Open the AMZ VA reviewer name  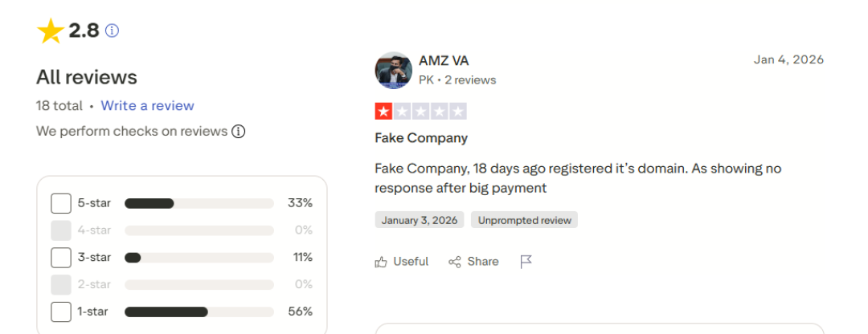click(444, 61)
